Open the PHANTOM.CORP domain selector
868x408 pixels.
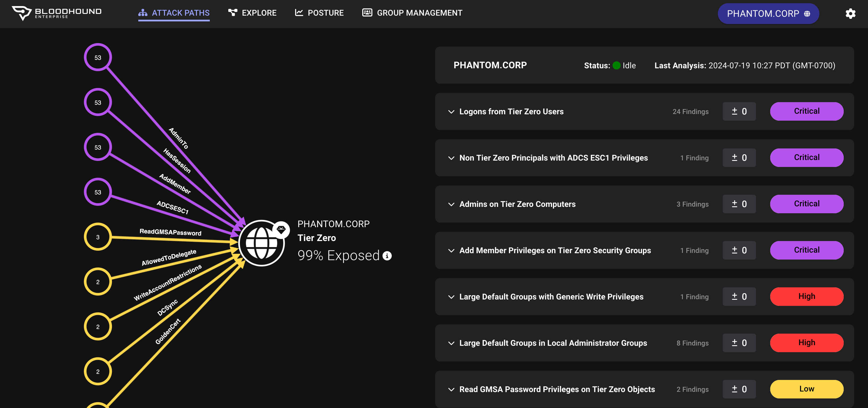tap(768, 14)
